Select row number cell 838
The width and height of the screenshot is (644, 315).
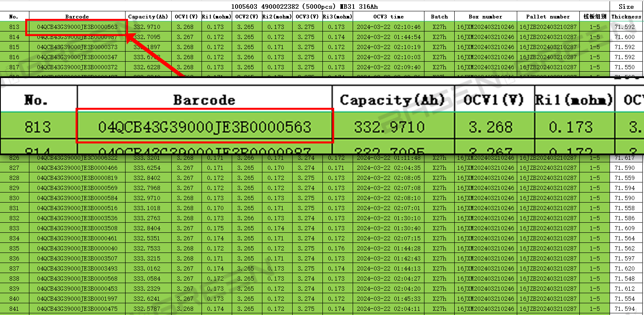14,279
